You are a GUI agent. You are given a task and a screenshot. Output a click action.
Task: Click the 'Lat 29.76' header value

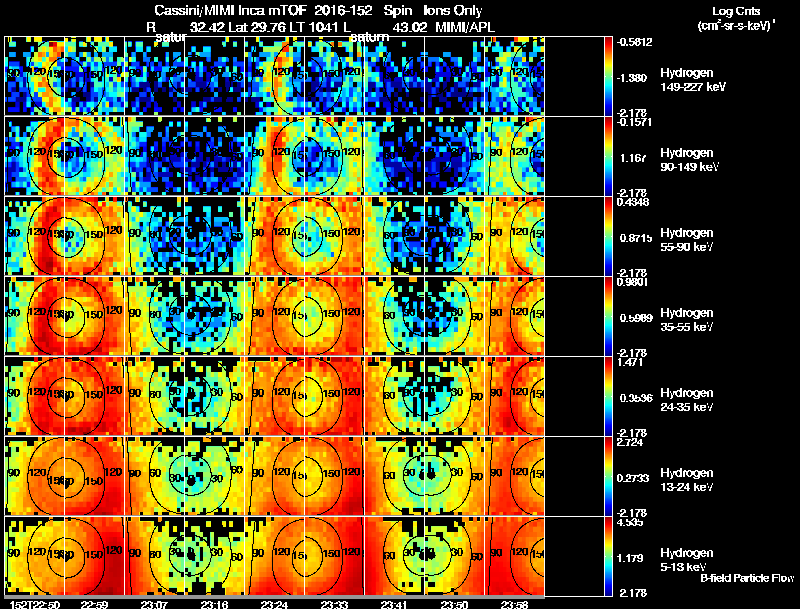pos(257,27)
